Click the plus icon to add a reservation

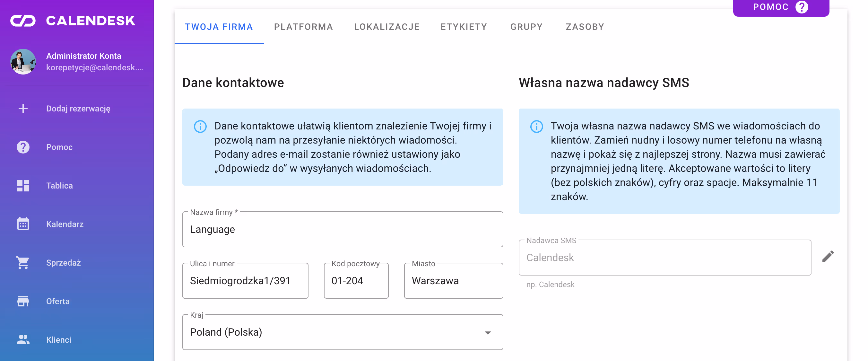coord(22,109)
